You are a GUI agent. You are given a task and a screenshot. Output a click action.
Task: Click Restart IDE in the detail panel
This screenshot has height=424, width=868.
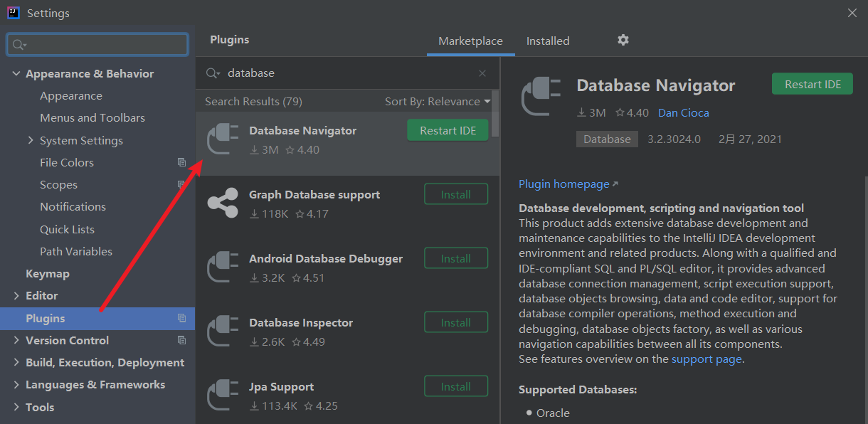813,84
